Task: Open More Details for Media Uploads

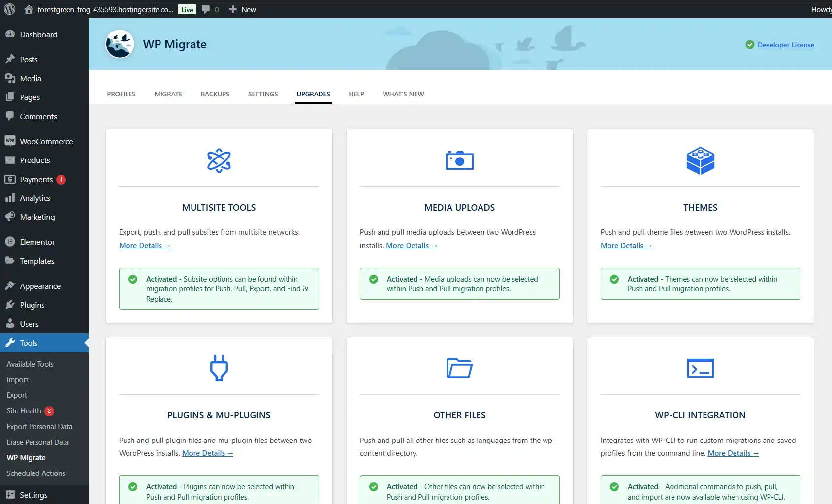Action: [x=412, y=246]
